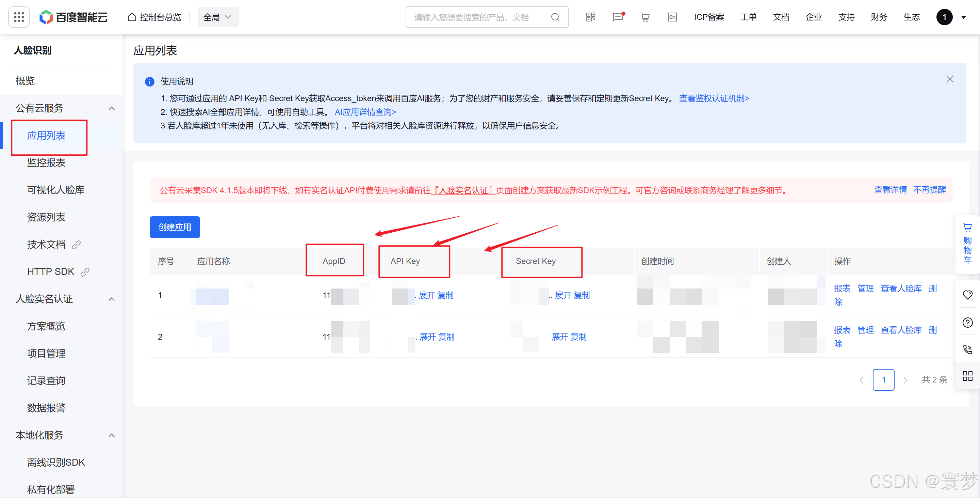The height and width of the screenshot is (498, 980).
Task: Collapse the 公有云服务 section
Action: (x=112, y=108)
